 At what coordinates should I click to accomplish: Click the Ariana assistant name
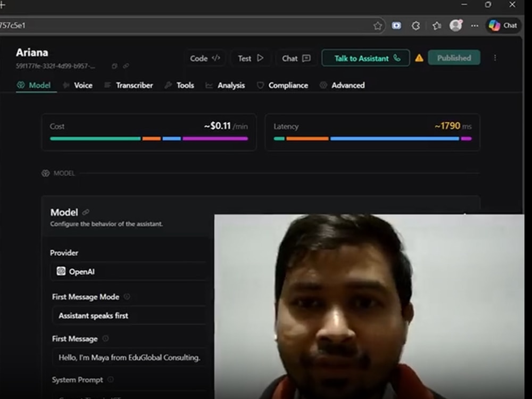click(x=32, y=53)
